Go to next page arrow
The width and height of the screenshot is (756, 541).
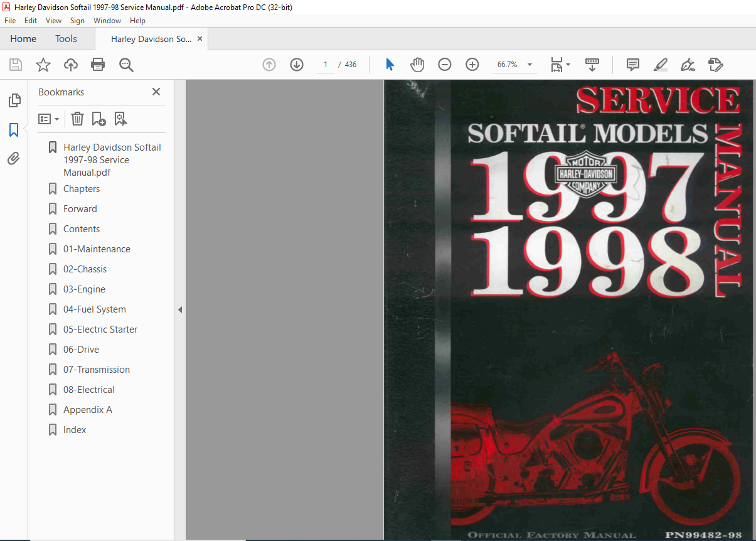[x=297, y=65]
